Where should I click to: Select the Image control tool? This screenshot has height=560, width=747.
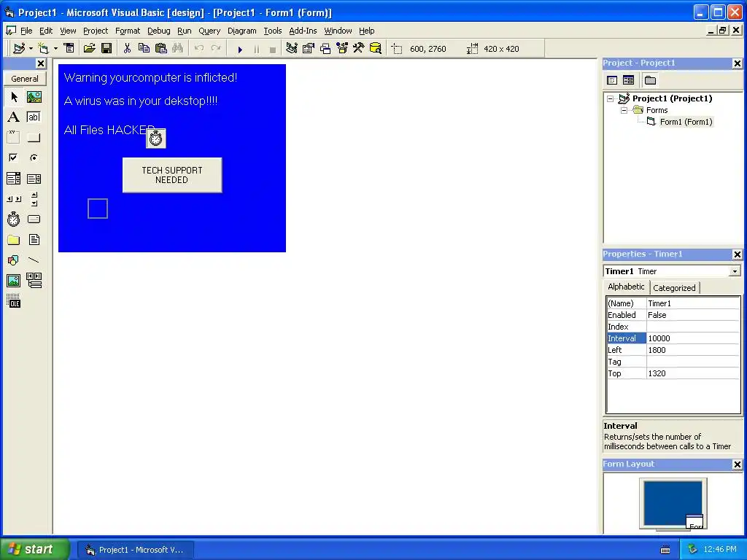pyautogui.click(x=14, y=281)
